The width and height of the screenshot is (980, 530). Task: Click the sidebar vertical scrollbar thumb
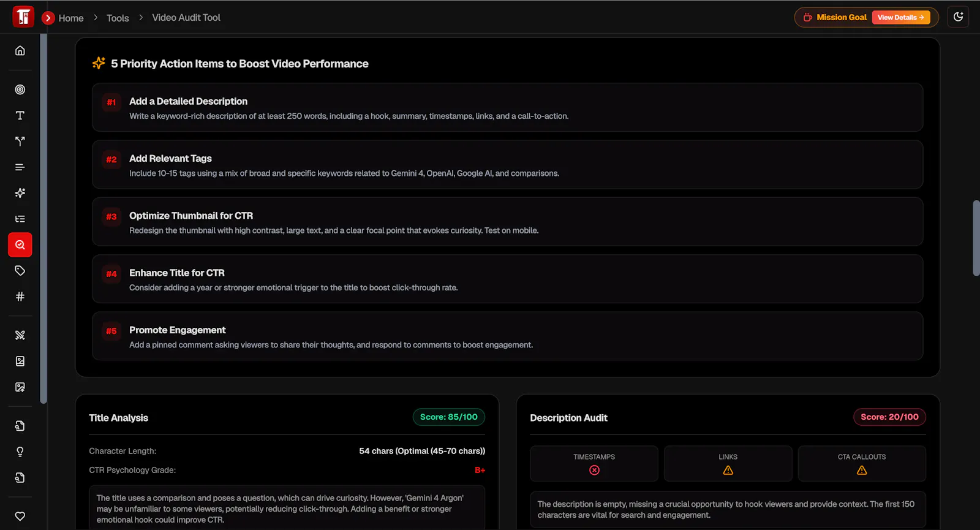click(x=43, y=219)
